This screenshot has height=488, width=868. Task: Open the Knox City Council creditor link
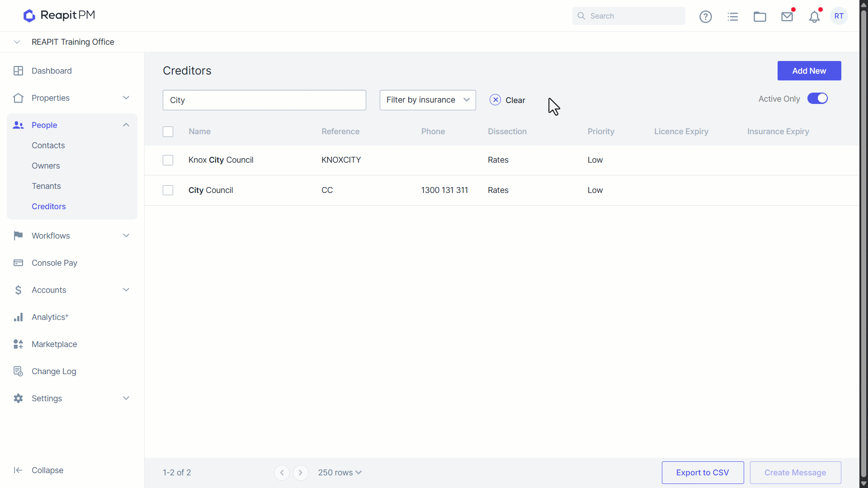pos(221,160)
